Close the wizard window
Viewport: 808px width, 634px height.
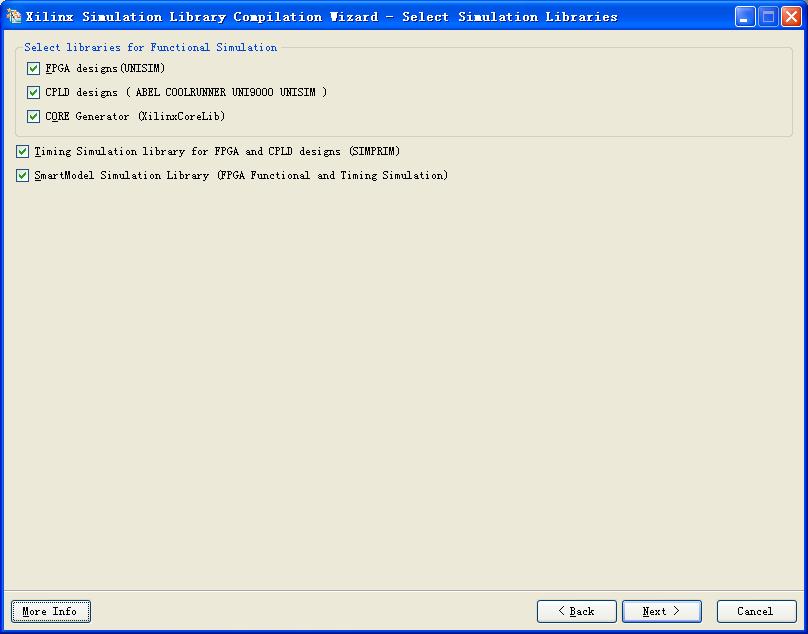791,16
